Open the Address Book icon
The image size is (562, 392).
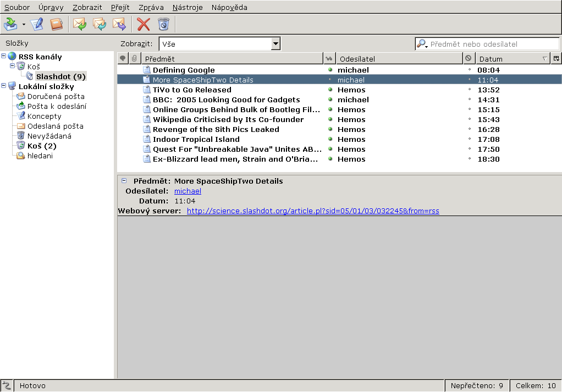56,24
